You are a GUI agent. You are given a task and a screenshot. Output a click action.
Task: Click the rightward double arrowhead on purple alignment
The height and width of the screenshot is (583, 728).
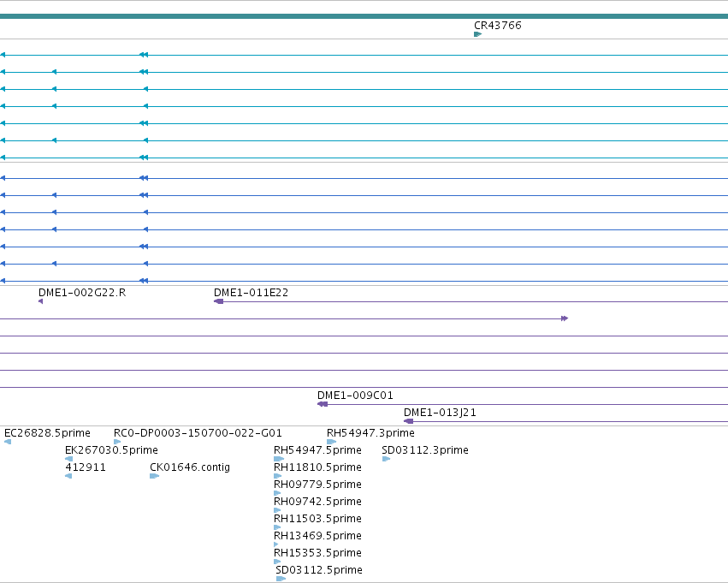565,318
